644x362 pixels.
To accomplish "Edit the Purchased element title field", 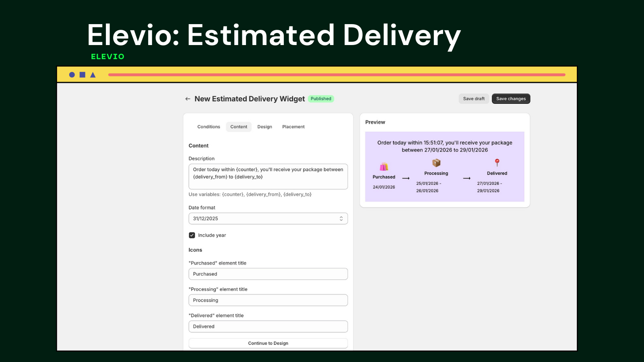I will click(x=268, y=274).
